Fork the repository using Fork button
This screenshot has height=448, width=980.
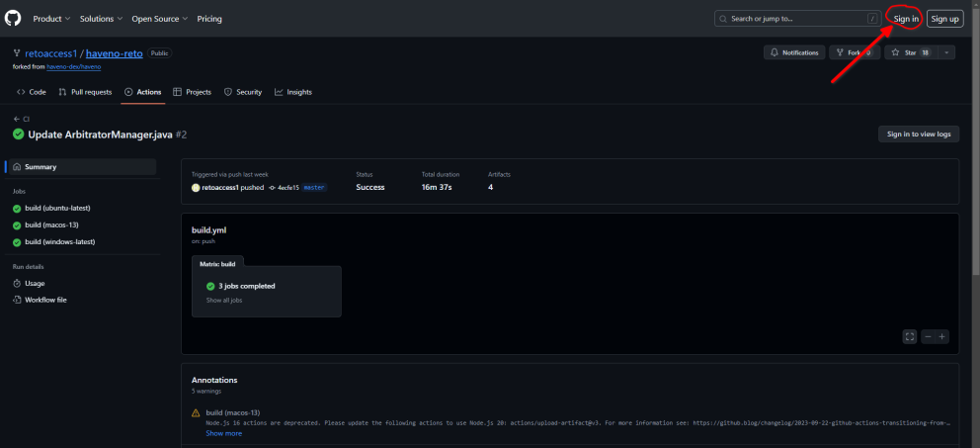[x=855, y=52]
